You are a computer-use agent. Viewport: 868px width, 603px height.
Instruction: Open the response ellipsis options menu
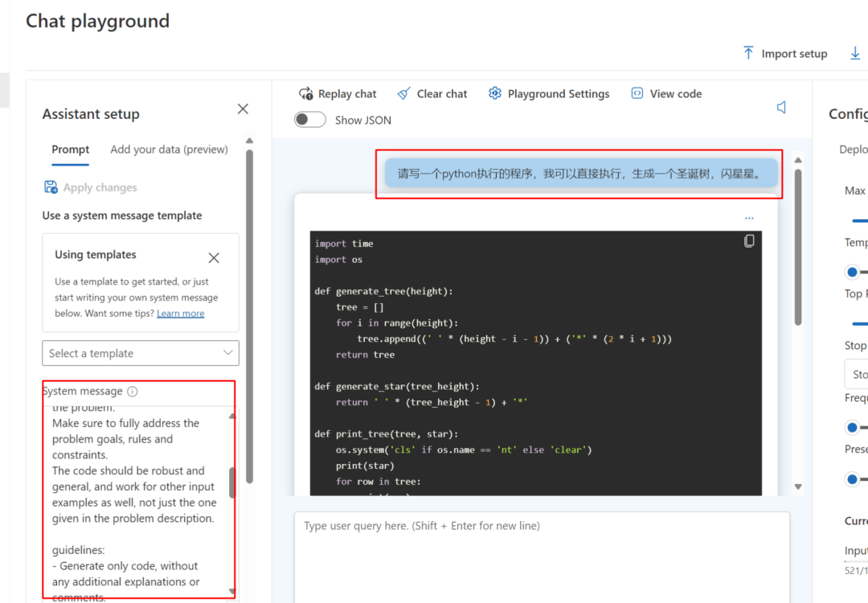[749, 218]
